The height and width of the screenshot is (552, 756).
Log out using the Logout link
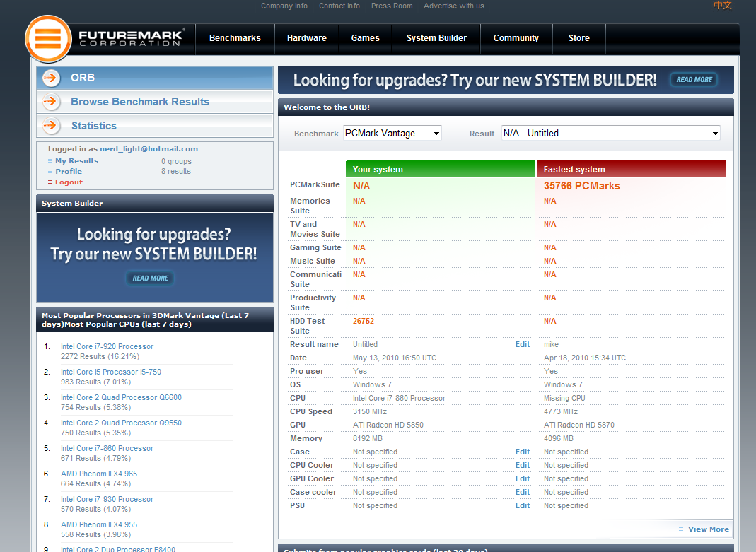pyautogui.click(x=69, y=182)
